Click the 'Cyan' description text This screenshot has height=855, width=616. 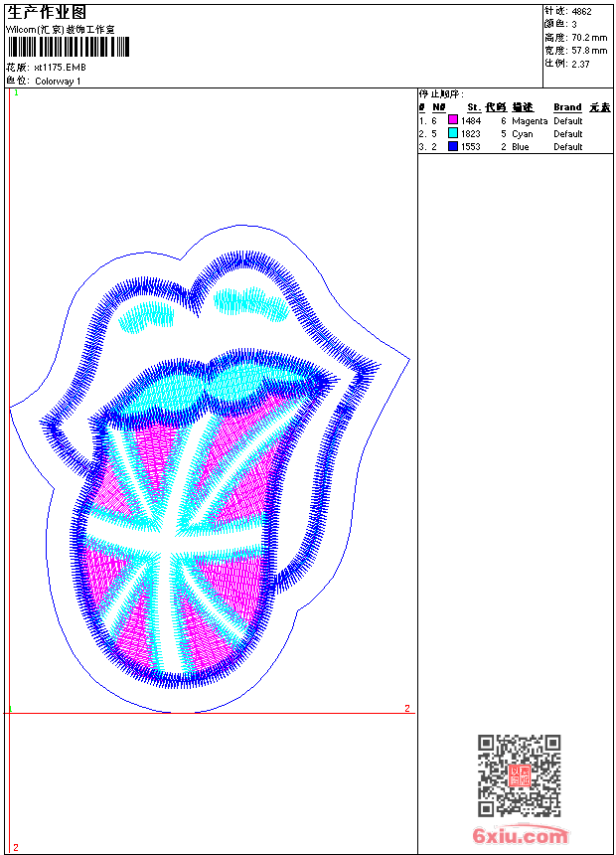[x=523, y=134]
